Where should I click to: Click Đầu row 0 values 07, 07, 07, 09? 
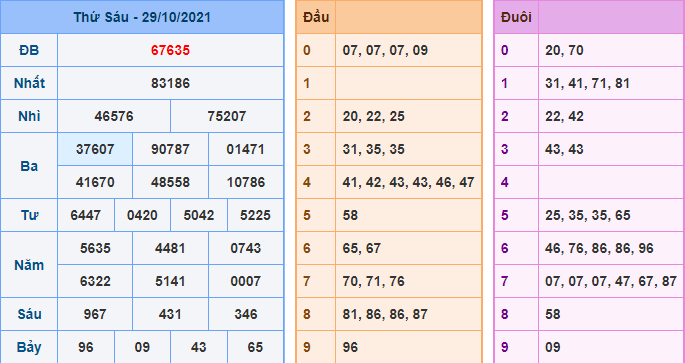(385, 51)
